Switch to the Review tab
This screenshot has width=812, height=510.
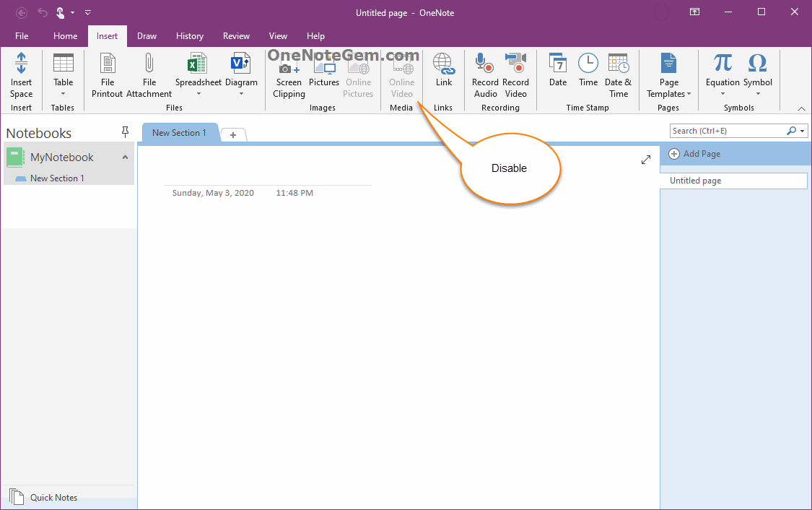pos(236,36)
